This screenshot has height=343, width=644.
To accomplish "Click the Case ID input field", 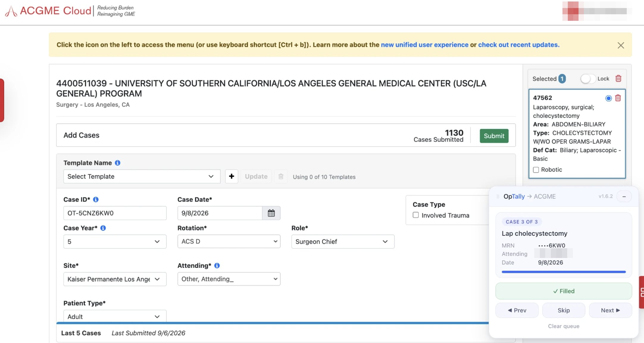I will 115,213.
